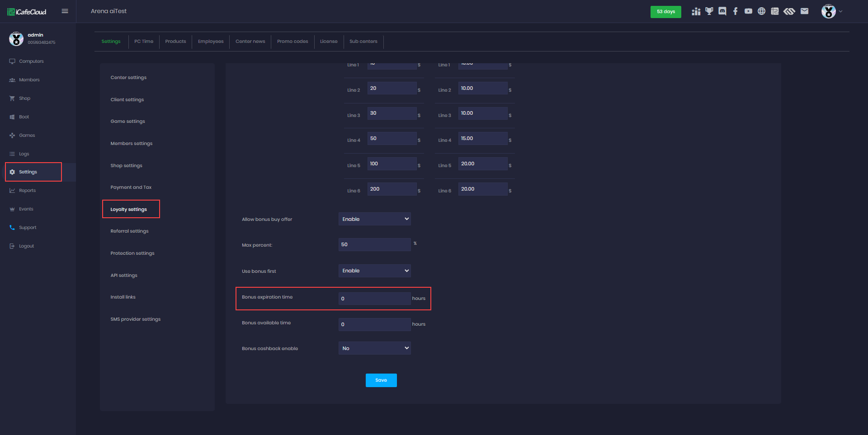
Task: Expand Bonus cashback enable dropdown
Action: [x=374, y=348]
